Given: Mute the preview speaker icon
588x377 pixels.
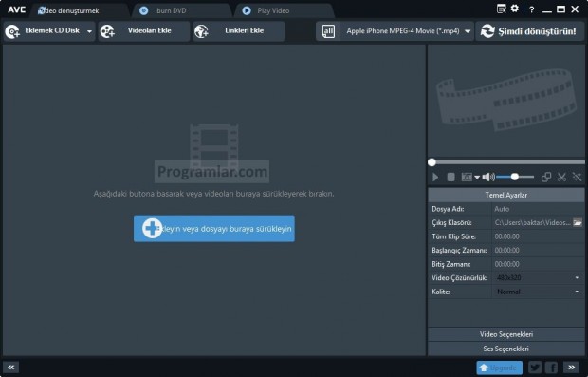Looking at the screenshot, I should [x=487, y=177].
